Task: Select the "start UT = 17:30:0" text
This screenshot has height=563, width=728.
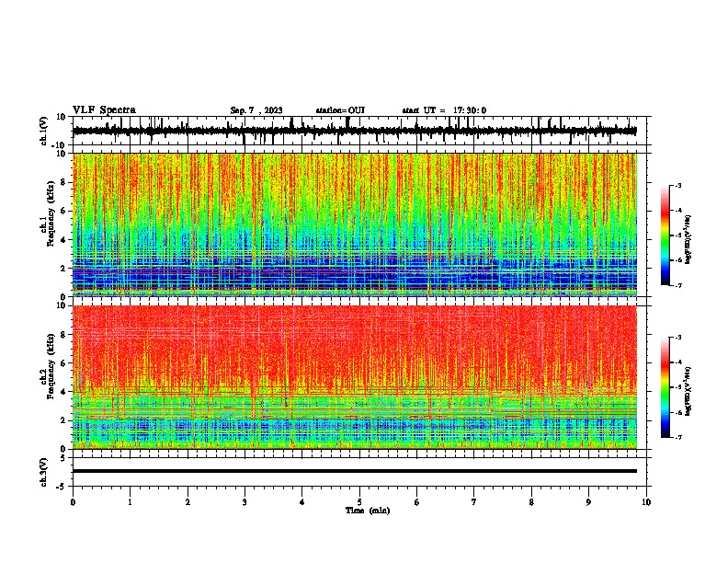Action: pyautogui.click(x=444, y=110)
